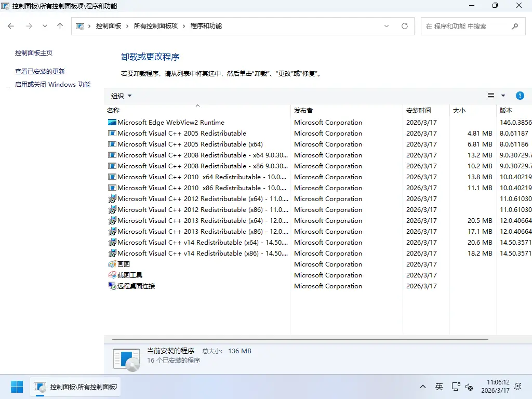Select Visual C++ 2010 x64 entry icon
Viewport: 532px width, 399px height.
pos(112,177)
